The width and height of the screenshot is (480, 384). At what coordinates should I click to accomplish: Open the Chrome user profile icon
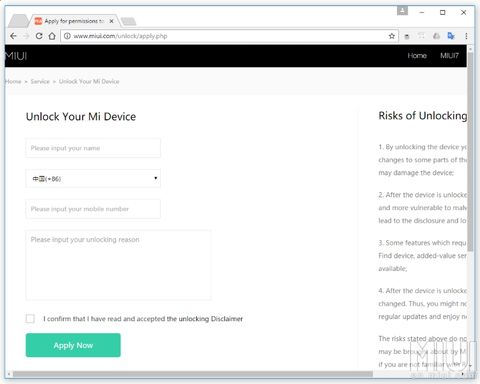402,11
